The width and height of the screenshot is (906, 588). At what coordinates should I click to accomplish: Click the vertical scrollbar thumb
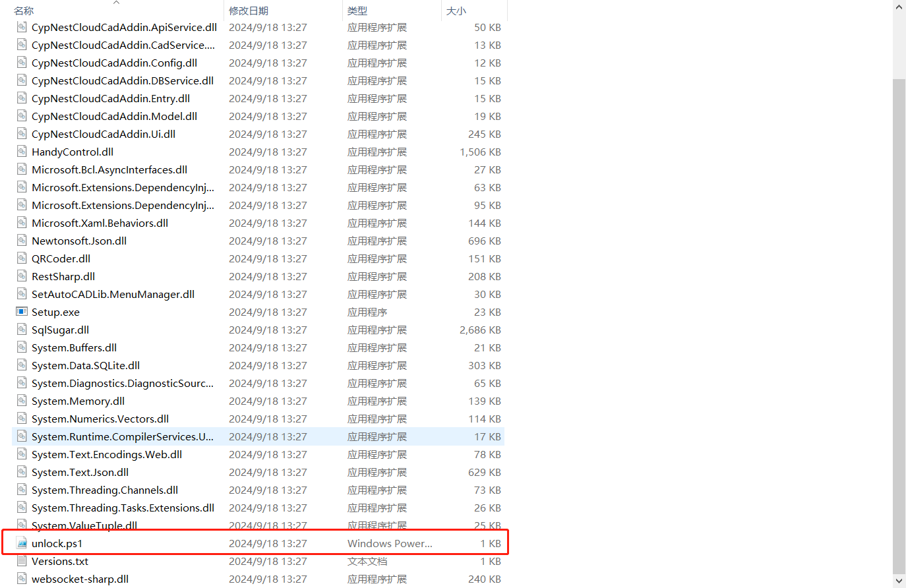coord(899,326)
